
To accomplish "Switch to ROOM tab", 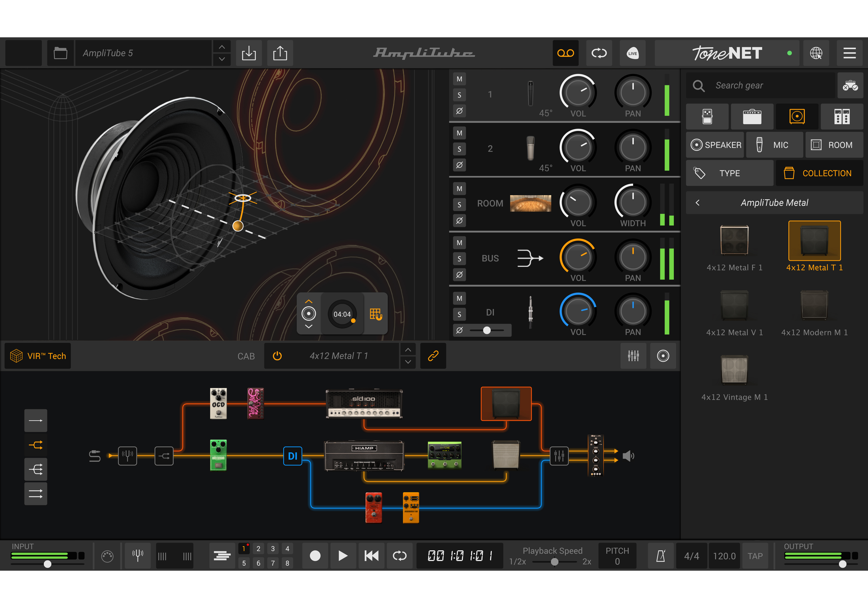I will (834, 145).
